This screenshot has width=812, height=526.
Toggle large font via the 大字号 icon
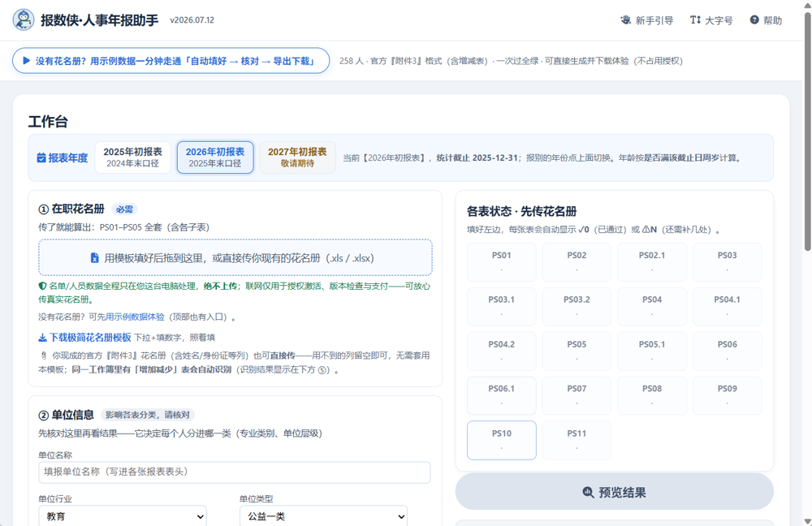[x=695, y=20]
